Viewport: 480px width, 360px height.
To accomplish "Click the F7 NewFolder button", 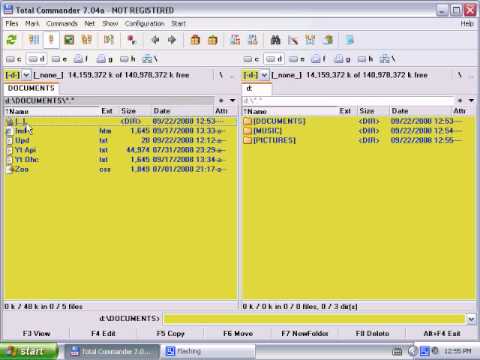I will (x=305, y=333).
